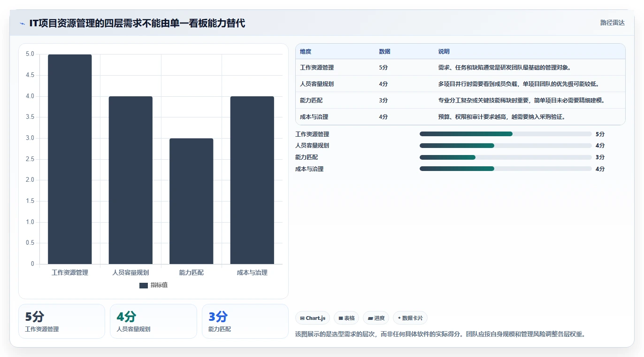The height and width of the screenshot is (357, 644).
Task: Click the 维度 column header
Action: (306, 52)
